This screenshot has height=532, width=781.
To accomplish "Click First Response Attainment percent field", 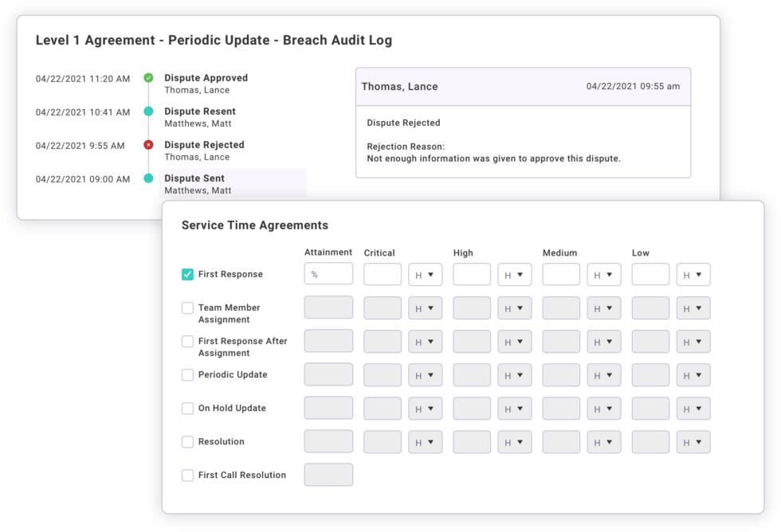I will pyautogui.click(x=328, y=274).
